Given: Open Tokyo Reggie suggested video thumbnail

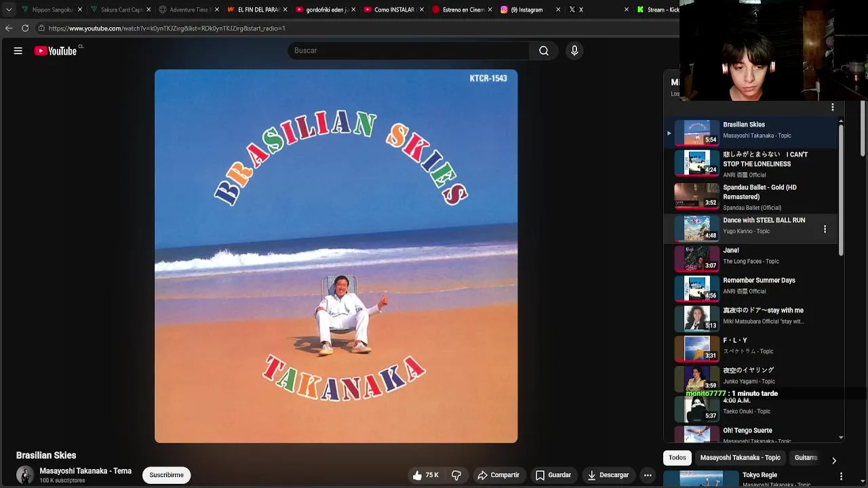Looking at the screenshot, I should click(x=701, y=479).
